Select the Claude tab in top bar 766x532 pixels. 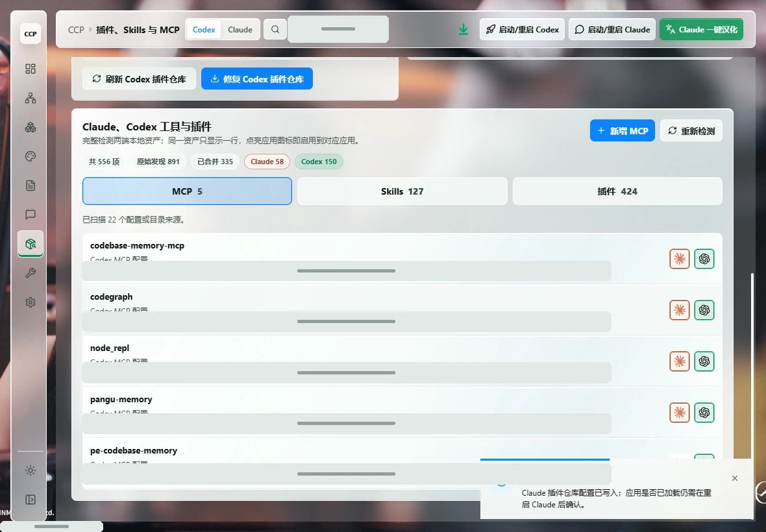(240, 30)
